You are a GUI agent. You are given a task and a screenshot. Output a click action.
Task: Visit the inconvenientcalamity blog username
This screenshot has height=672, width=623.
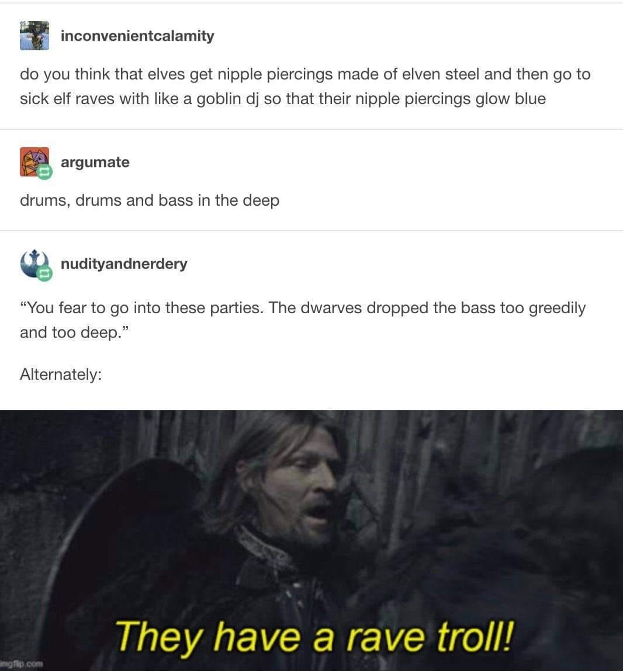click(x=137, y=36)
